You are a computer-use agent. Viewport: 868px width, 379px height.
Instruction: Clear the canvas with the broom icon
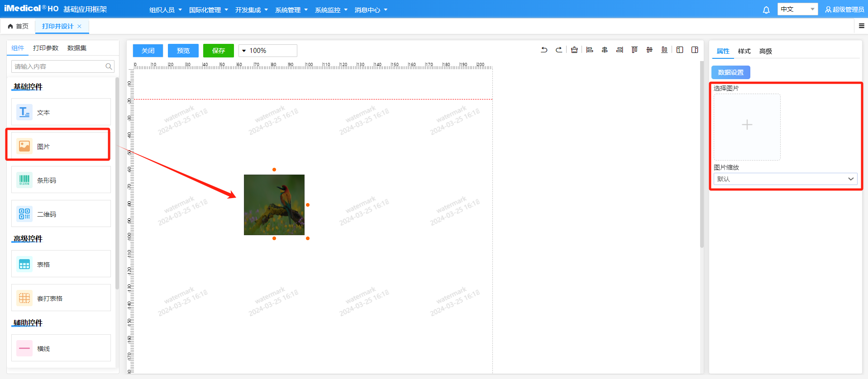click(x=574, y=50)
